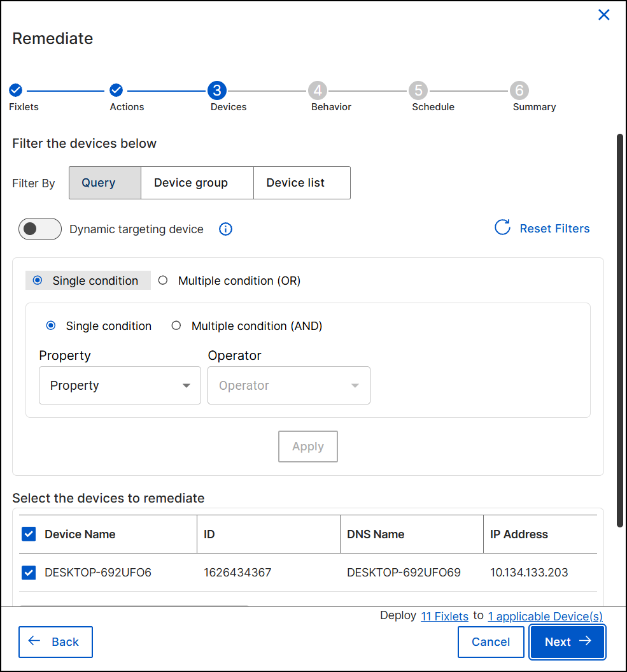Go to completed Fixlets step icon

pyautogui.click(x=15, y=90)
